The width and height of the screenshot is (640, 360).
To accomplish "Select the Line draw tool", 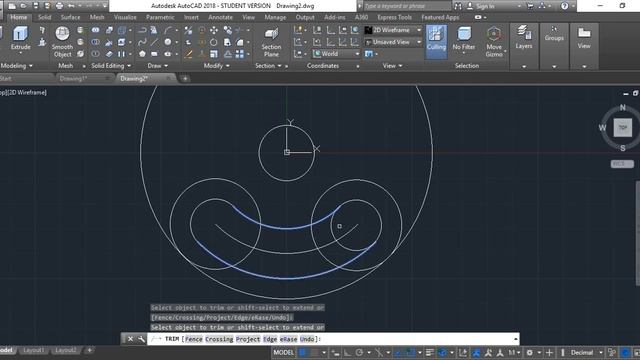I will coord(154,42).
